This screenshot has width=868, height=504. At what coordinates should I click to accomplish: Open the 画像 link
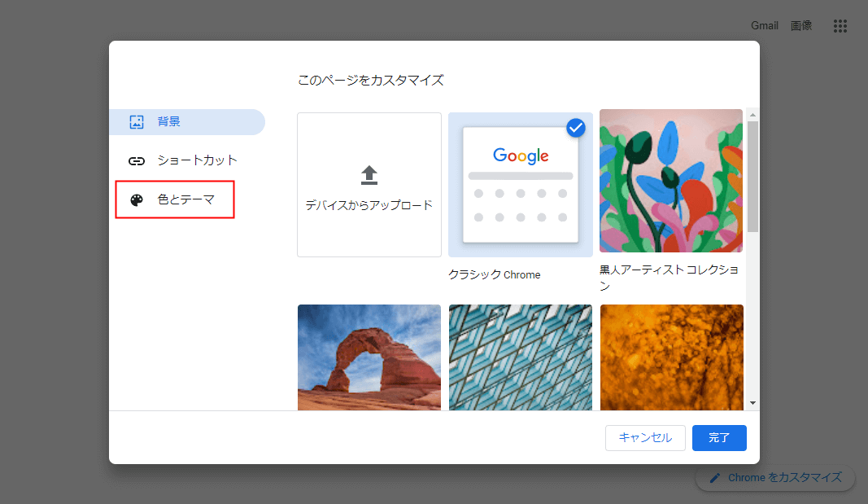801,25
